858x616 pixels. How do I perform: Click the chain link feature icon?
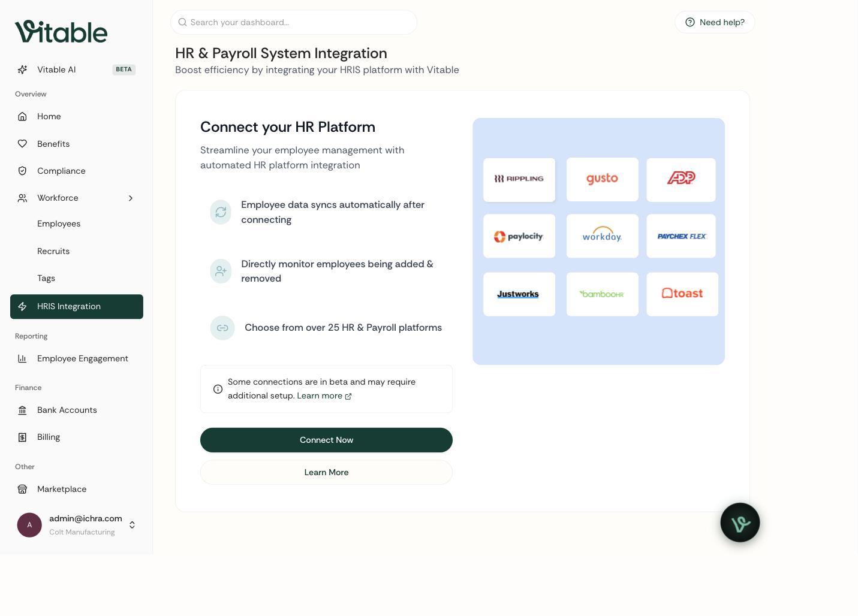point(222,328)
